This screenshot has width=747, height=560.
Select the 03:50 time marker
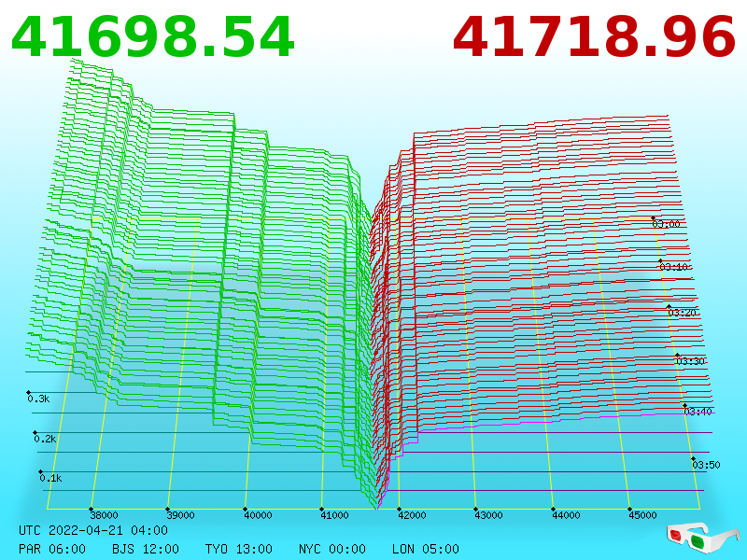pyautogui.click(x=706, y=465)
